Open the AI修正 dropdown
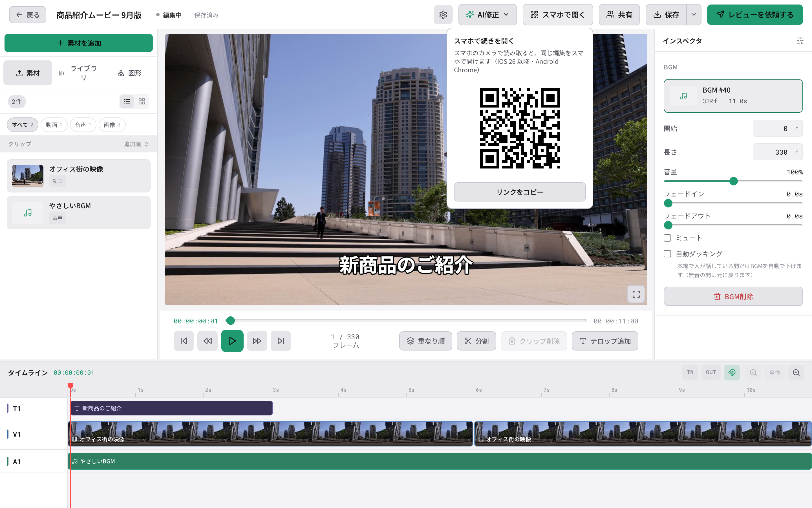Viewport: 812px width, 508px height. (x=487, y=15)
